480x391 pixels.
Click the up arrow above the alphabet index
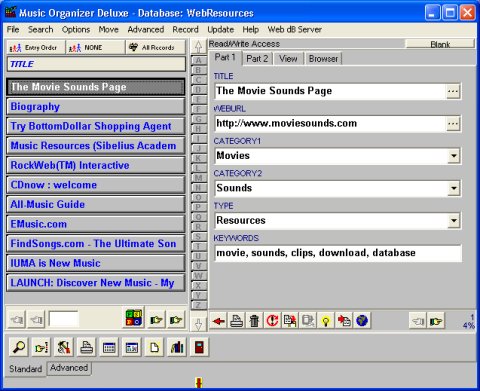tap(198, 47)
